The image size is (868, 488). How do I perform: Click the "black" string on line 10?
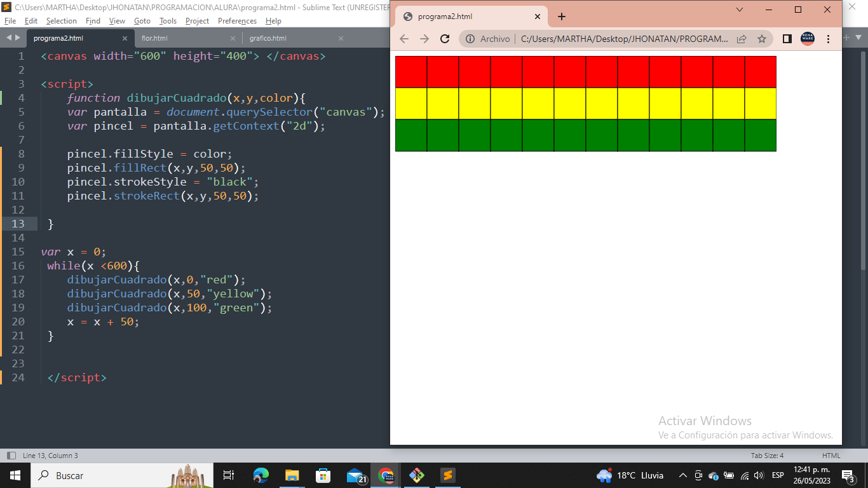[x=229, y=182]
